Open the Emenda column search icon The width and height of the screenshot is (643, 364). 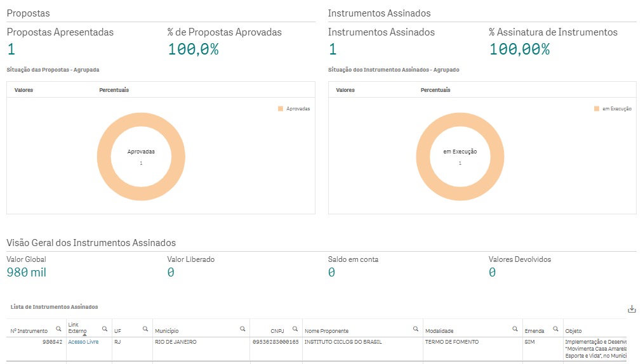tap(555, 328)
